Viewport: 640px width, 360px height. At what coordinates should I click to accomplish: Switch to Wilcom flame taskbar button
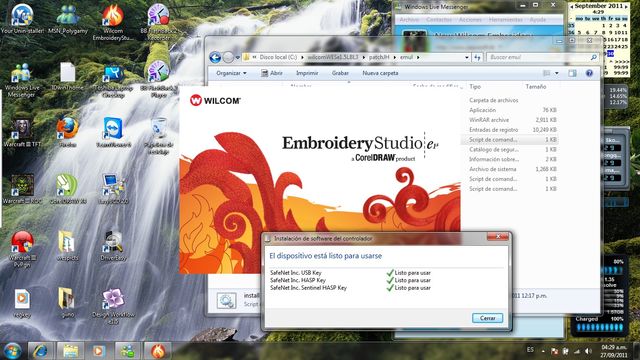click(158, 351)
